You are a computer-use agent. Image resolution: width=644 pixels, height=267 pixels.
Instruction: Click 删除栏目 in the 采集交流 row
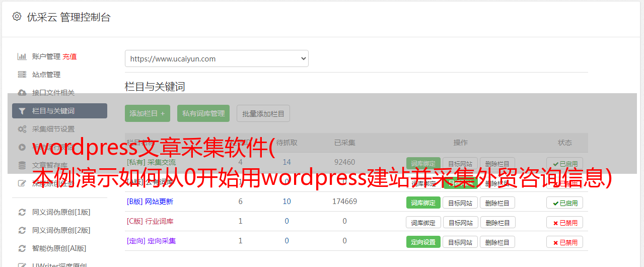pyautogui.click(x=497, y=164)
